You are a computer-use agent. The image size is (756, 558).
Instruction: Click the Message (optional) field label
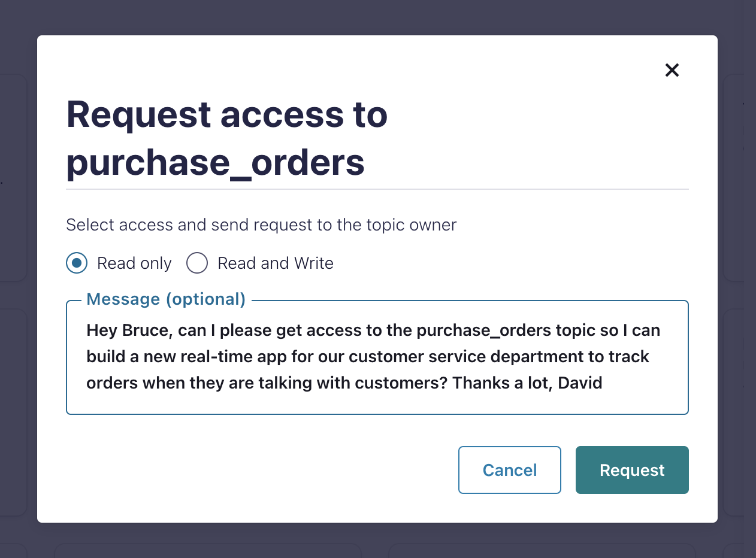[x=166, y=299]
